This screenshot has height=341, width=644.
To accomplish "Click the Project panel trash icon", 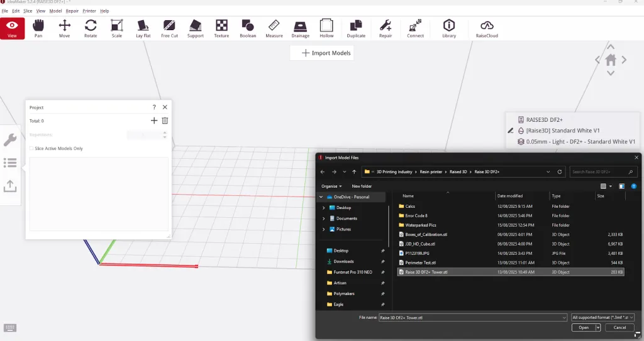I will (x=165, y=120).
